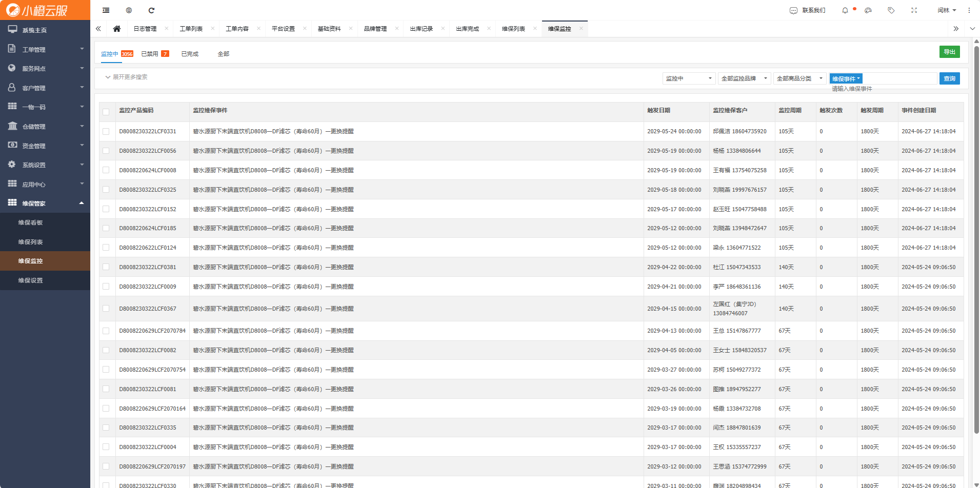
Task: Close the 工单内容 tab
Action: (258, 28)
